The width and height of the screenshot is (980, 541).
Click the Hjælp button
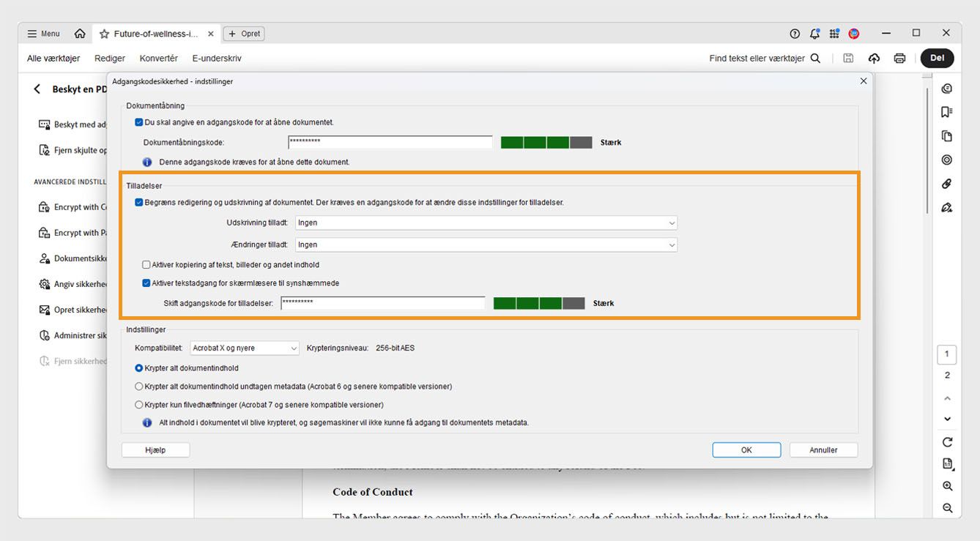155,449
